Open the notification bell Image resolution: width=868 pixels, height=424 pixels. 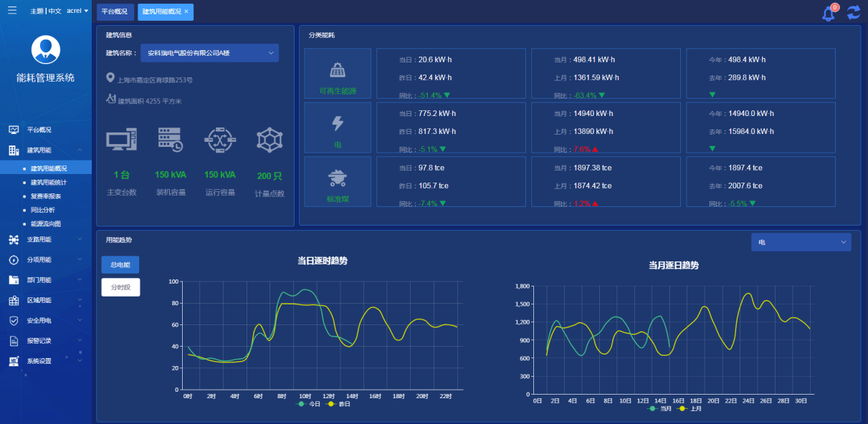click(x=829, y=13)
